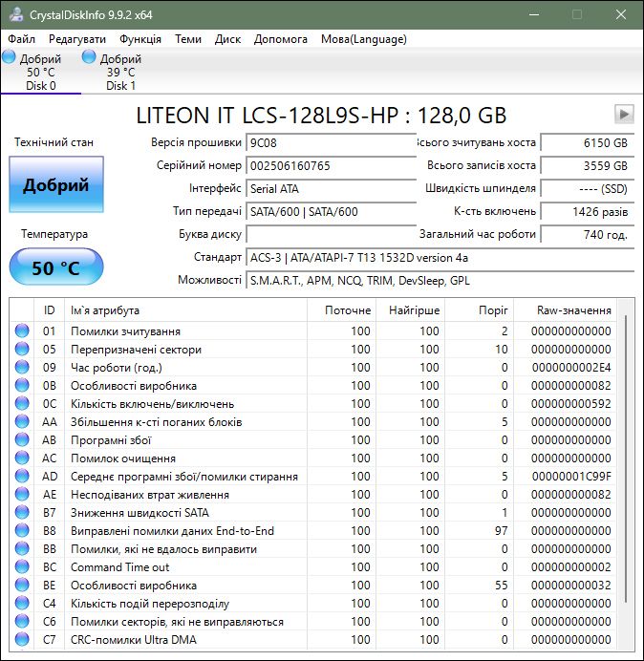Open the Файл menu
This screenshot has height=661, width=644.
click(22, 39)
